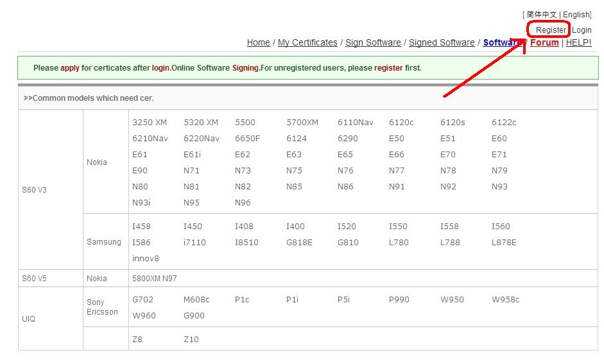
Task: Select the Samsung i7110 model
Action: 194,243
